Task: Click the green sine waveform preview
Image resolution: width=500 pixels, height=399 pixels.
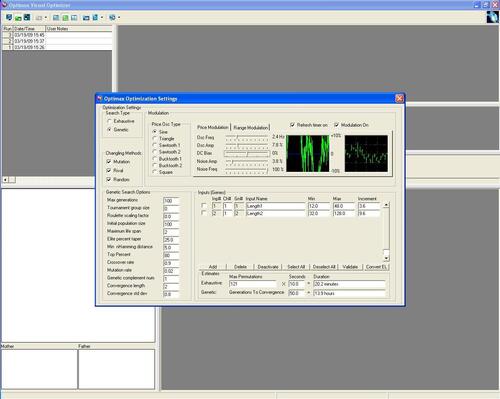Action: [308, 154]
